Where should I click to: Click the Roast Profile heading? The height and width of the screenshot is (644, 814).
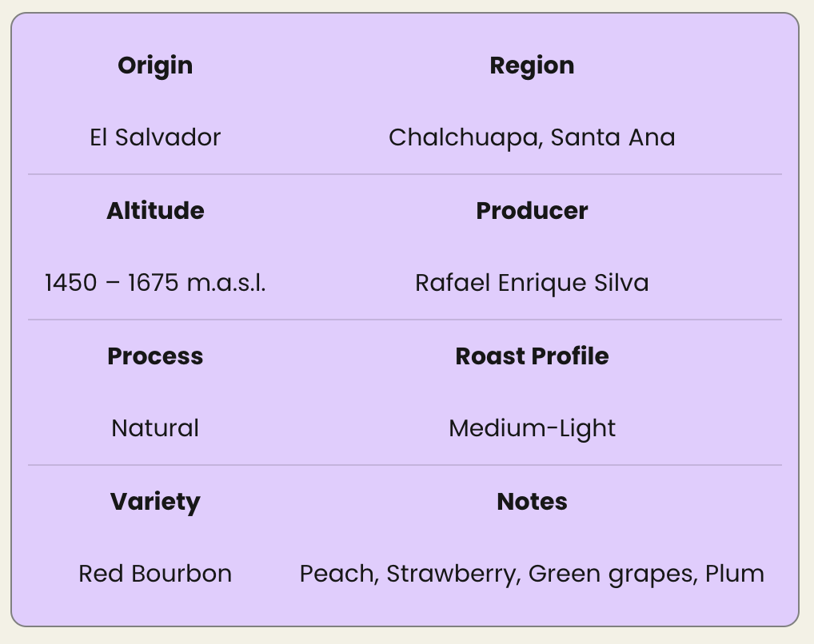[532, 356]
